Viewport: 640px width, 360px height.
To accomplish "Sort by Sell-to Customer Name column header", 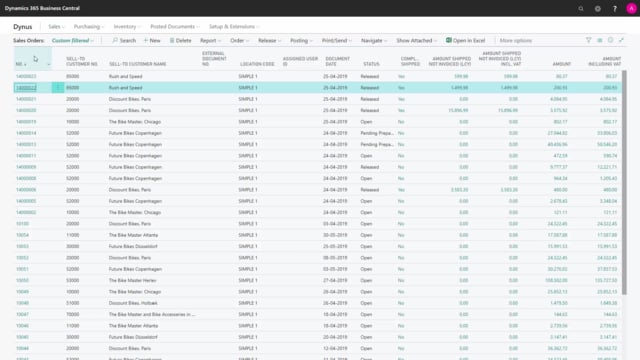I will (138, 64).
